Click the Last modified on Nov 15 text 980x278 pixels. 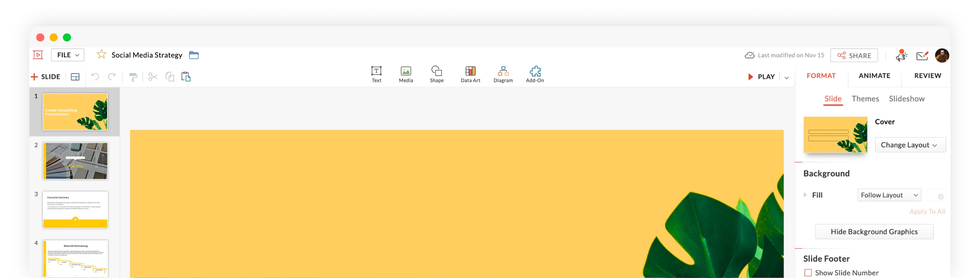tap(791, 55)
